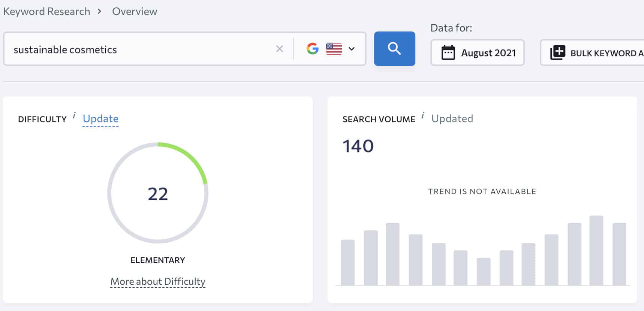Image resolution: width=644 pixels, height=311 pixels.
Task: Click the difficulty gauge showing 22
Action: 158,193
